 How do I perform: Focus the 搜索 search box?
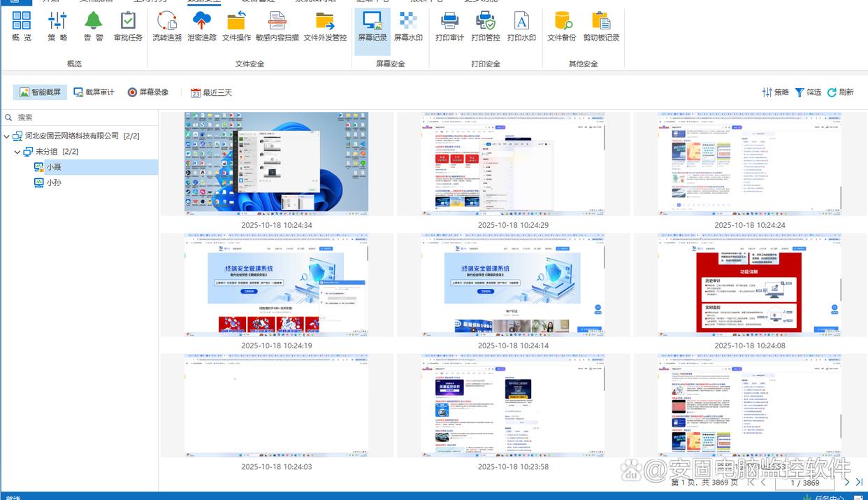pos(79,117)
